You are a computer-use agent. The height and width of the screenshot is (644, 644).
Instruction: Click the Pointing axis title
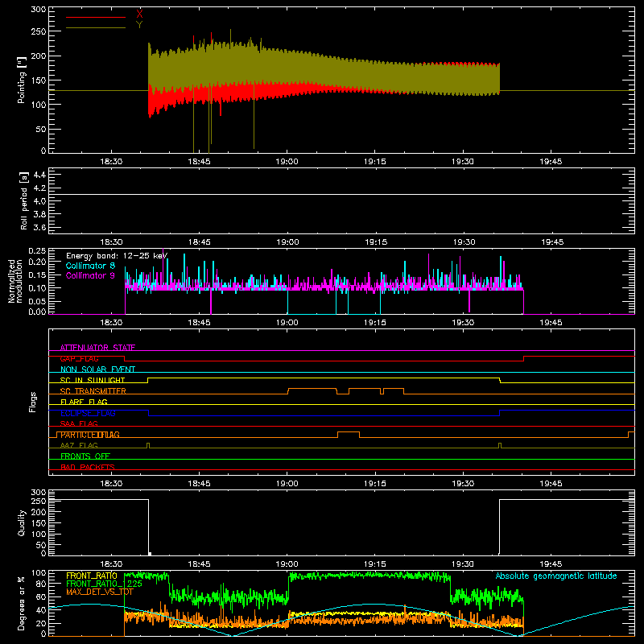point(22,80)
